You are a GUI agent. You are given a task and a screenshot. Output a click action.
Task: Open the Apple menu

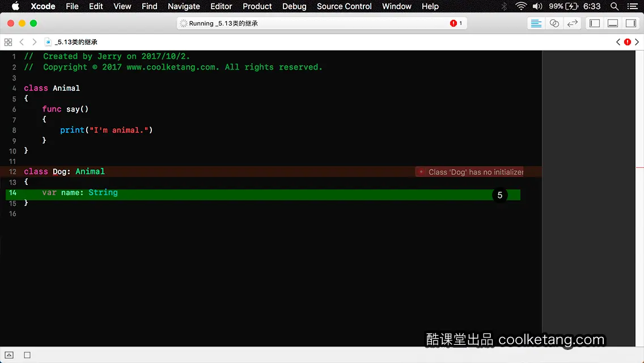15,6
